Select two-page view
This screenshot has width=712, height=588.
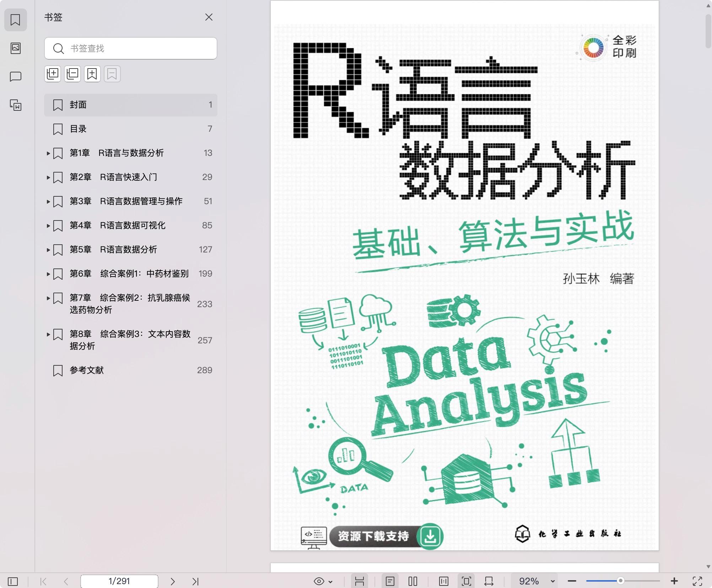413,581
